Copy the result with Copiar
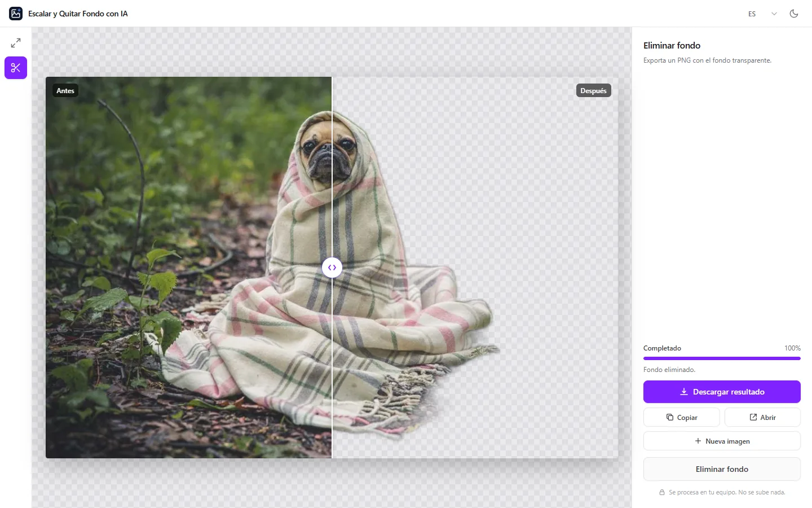The width and height of the screenshot is (812, 508). coord(681,417)
